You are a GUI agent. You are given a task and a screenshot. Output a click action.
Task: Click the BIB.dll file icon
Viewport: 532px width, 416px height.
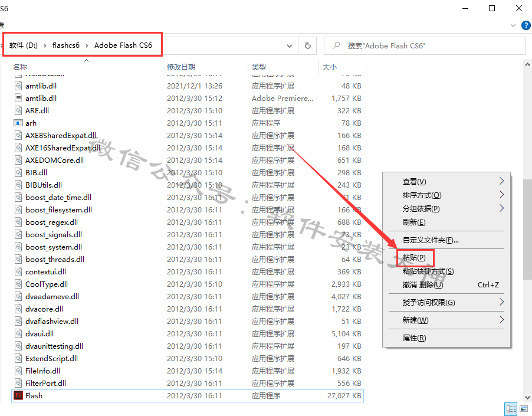click(x=18, y=173)
